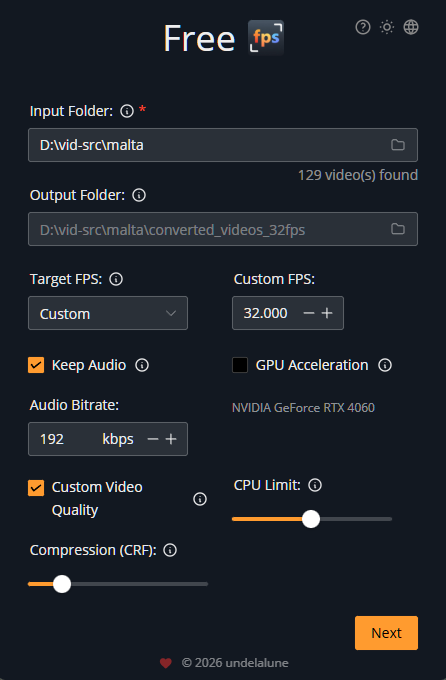
Task: Click the Free fps logo icon
Action: [x=266, y=38]
